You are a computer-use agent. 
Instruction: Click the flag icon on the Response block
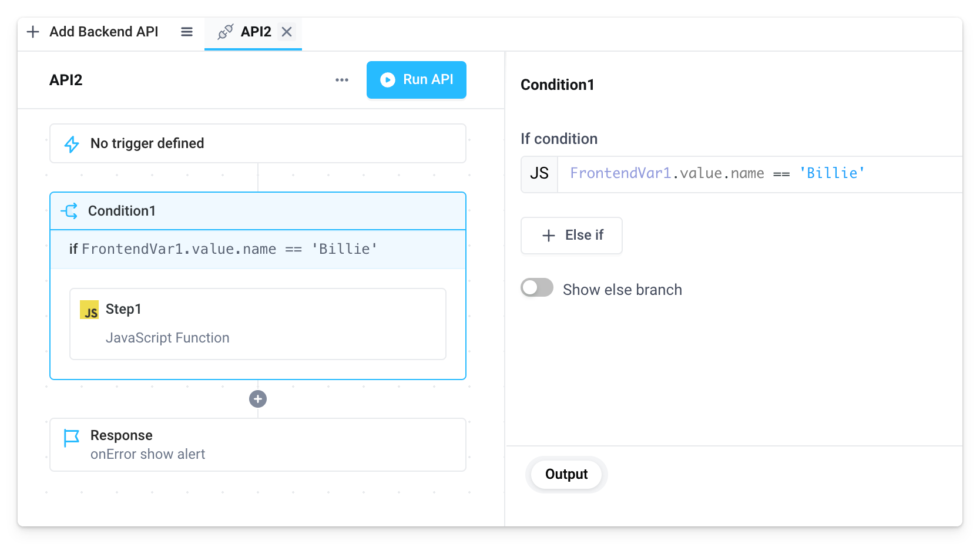click(71, 437)
